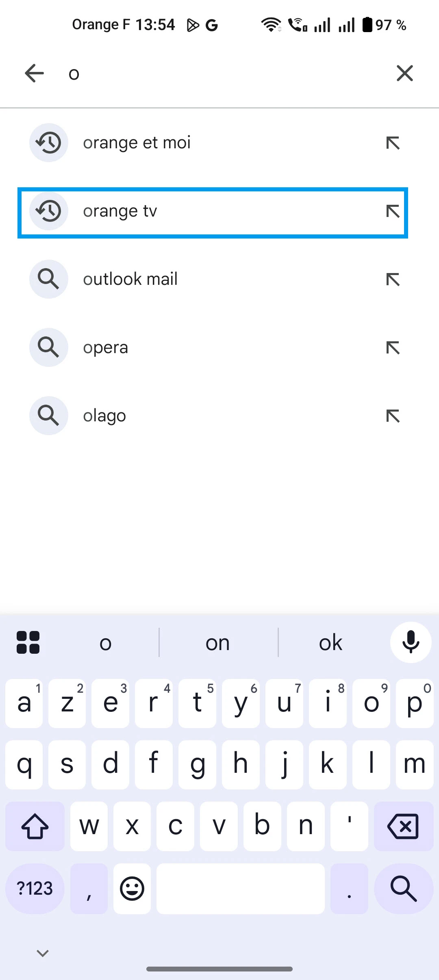
Task: Collapse the keyboard with down chevron
Action: (43, 953)
